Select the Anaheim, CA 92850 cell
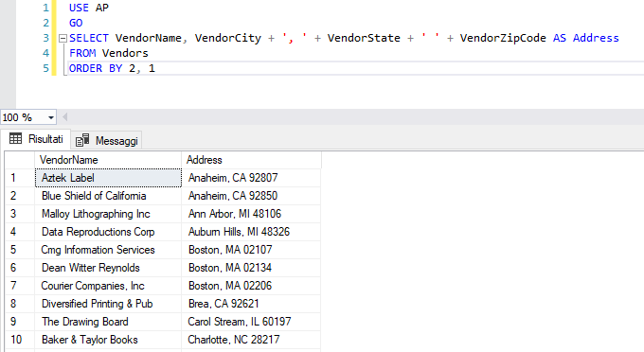This screenshot has width=644, height=352. 251,196
